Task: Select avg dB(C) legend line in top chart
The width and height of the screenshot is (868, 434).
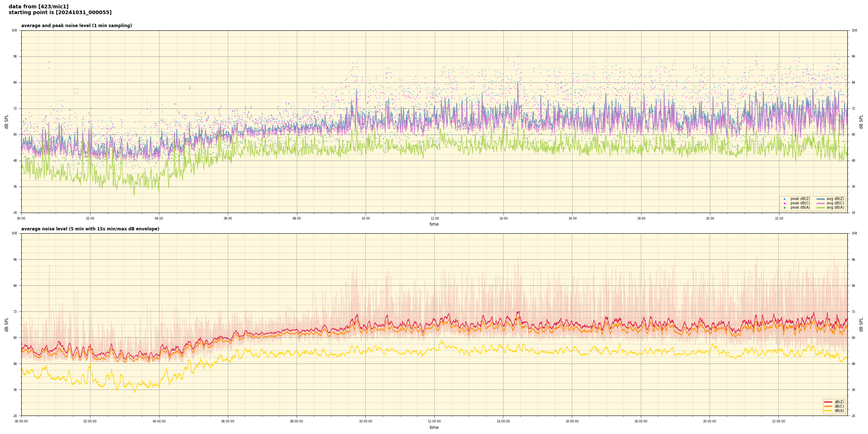Action: (x=821, y=203)
